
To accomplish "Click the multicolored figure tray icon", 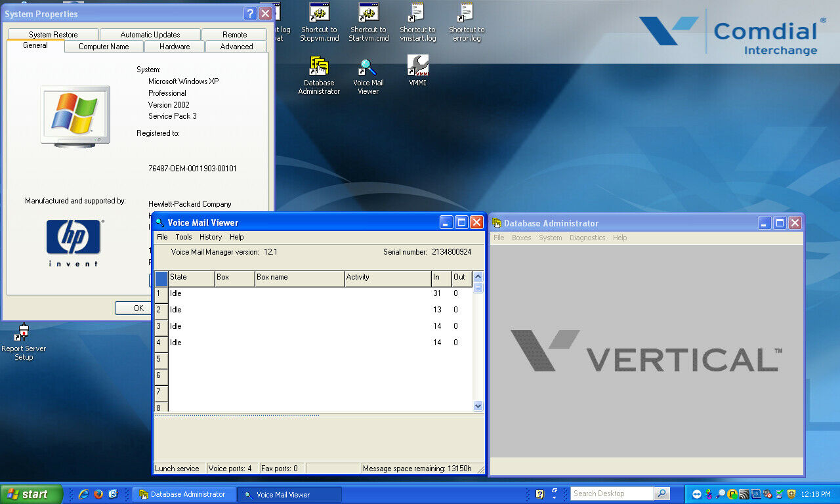I will [709, 494].
